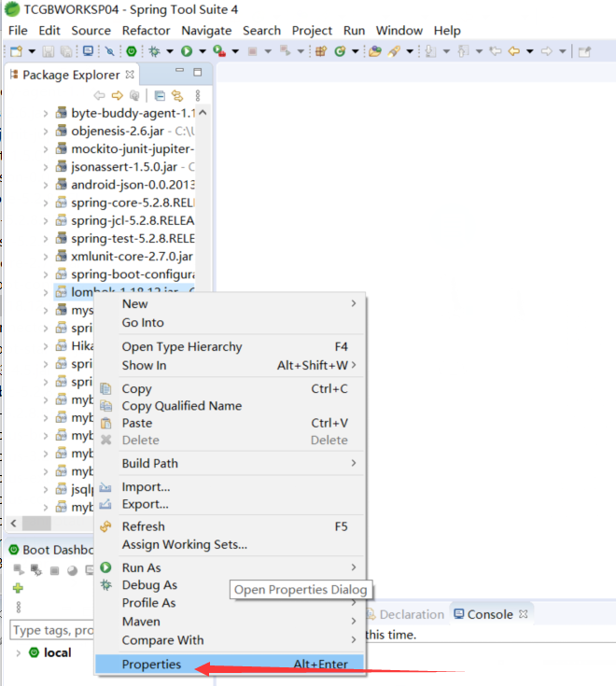Choose Copy Qualified Name in context menu
616x686 pixels.
(230, 406)
